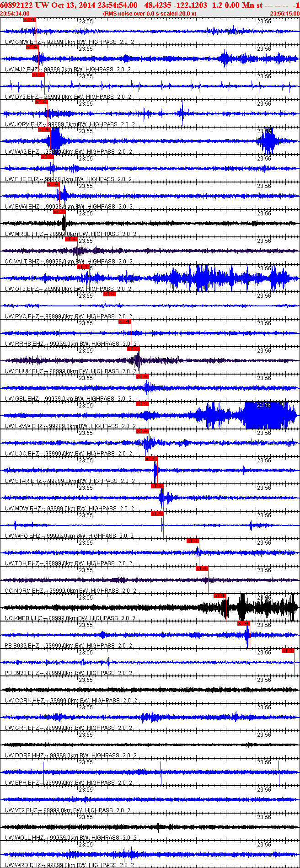The height and width of the screenshot is (868, 300).
Task: Click the UW LOC EHZ station label
Action: click(22, 454)
